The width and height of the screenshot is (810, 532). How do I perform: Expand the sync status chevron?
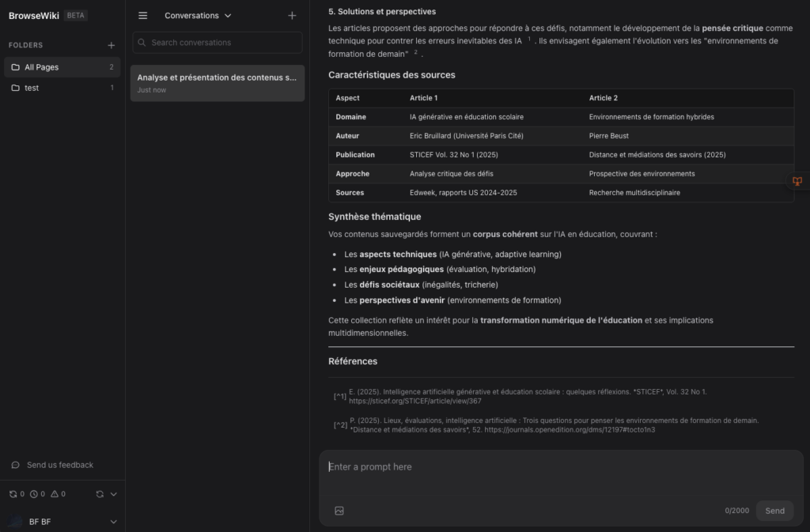[x=113, y=494]
